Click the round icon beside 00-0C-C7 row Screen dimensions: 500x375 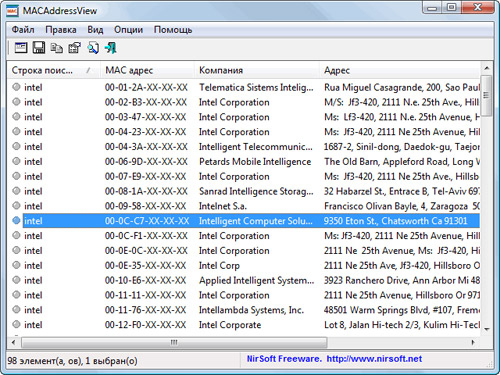click(x=16, y=221)
